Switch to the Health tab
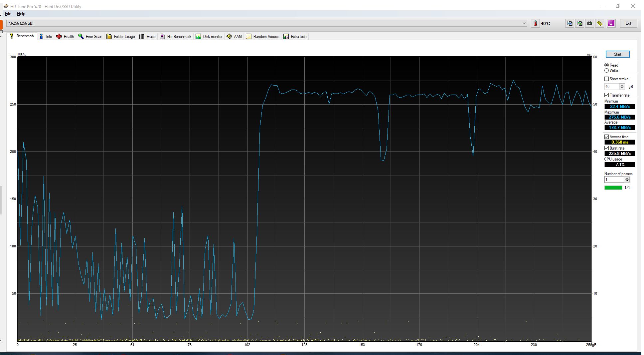Image resolution: width=644 pixels, height=355 pixels. pyautogui.click(x=65, y=37)
